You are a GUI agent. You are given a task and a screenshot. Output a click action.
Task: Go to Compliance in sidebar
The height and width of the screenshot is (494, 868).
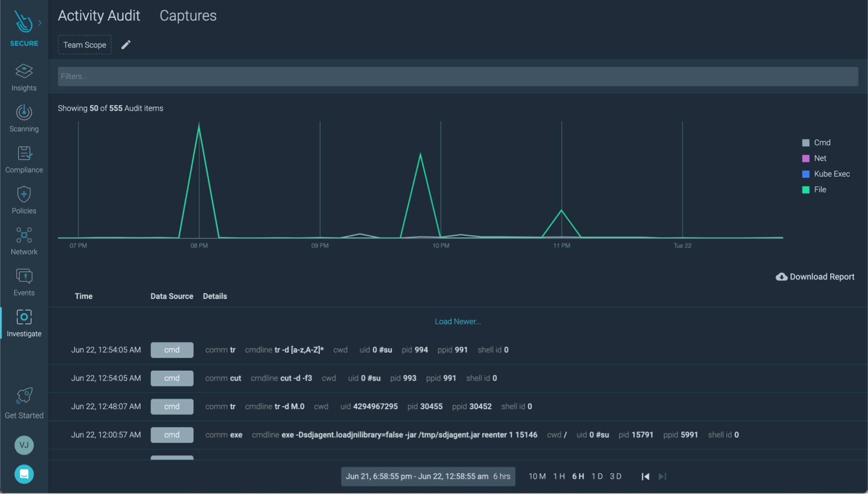tap(24, 154)
